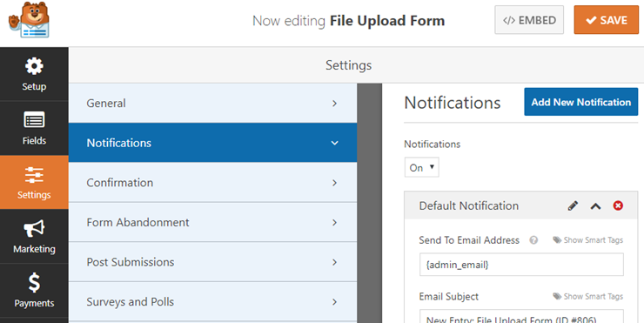Screen dimensions: 644x323
Task: Click the File Upload Form title
Action: click(x=387, y=21)
